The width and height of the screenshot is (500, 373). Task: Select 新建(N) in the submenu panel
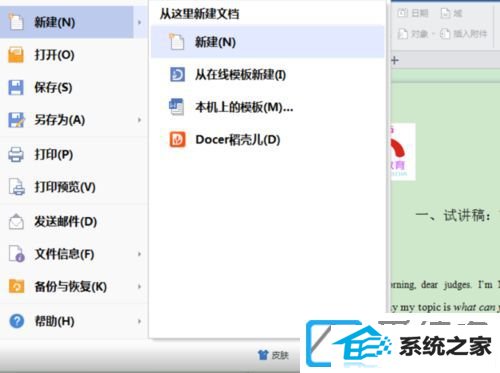(268, 42)
